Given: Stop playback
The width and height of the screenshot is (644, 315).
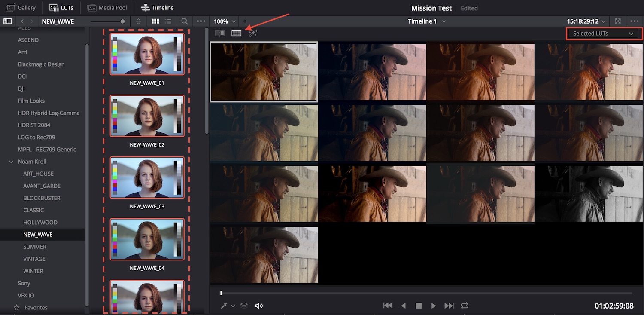Looking at the screenshot, I should [419, 306].
